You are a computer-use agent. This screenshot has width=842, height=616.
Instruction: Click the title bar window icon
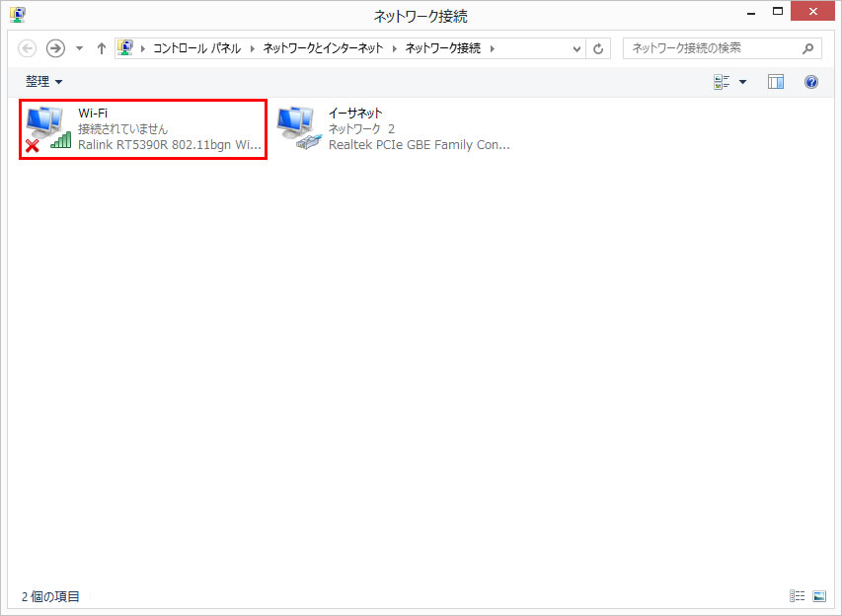pos(18,15)
